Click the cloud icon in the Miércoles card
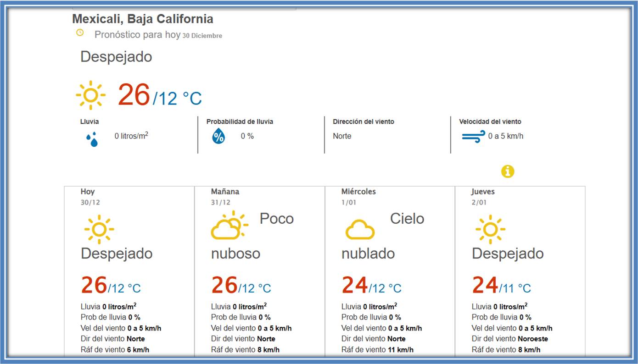The image size is (638, 364). (x=360, y=230)
